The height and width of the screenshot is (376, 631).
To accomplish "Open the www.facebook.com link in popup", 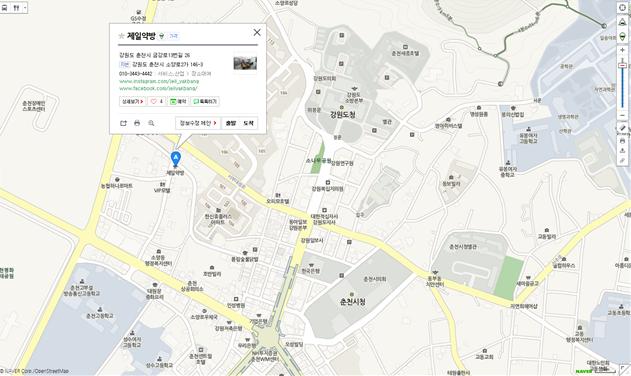I will 158,88.
